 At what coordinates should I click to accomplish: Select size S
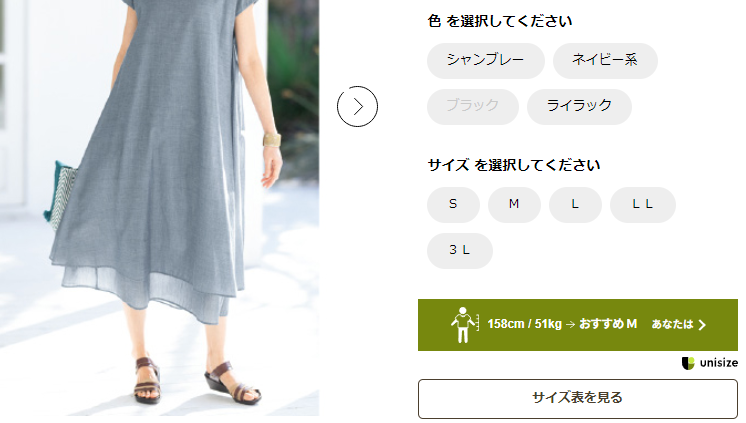[x=453, y=205]
